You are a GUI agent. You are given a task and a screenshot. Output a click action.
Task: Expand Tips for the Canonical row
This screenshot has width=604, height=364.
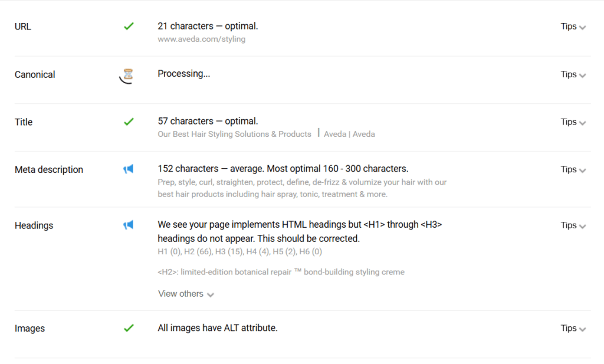(573, 74)
